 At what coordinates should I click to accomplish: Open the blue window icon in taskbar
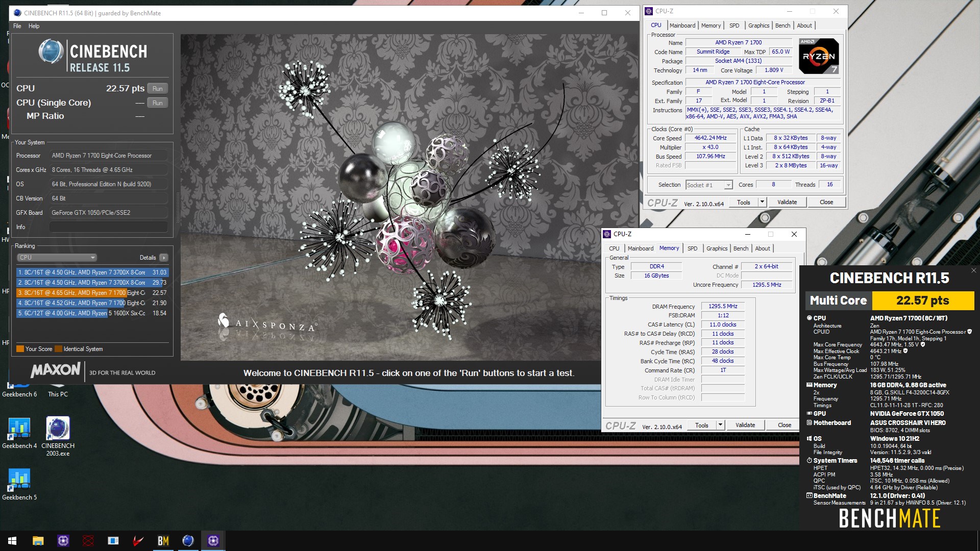coord(113,541)
